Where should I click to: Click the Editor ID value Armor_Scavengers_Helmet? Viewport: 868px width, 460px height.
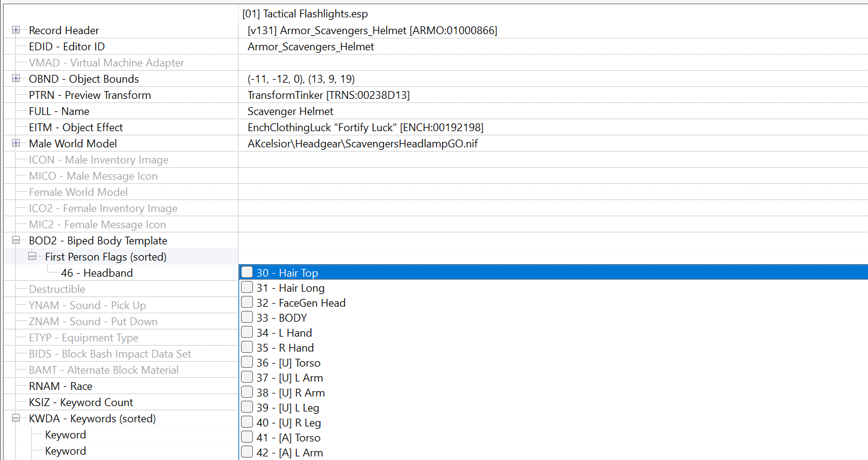pos(311,46)
